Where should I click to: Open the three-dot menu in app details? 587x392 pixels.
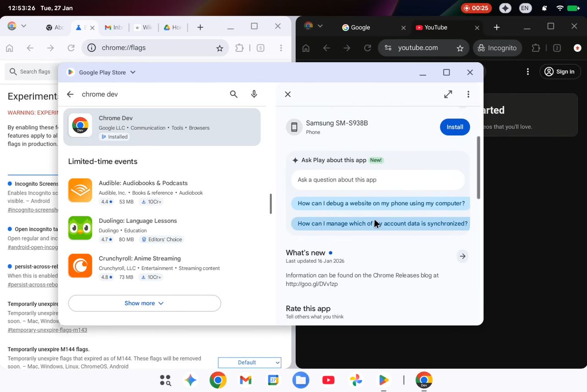468,94
